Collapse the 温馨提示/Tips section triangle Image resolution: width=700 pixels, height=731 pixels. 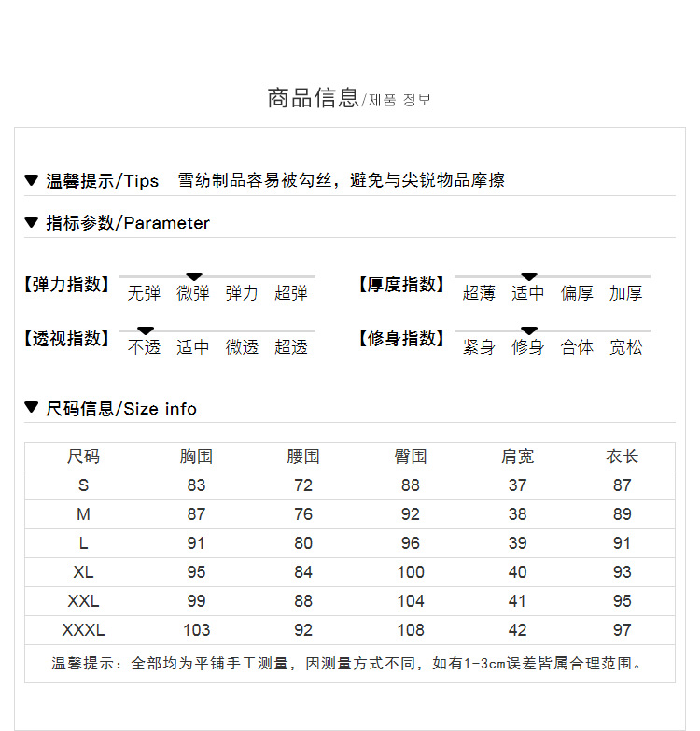click(32, 180)
